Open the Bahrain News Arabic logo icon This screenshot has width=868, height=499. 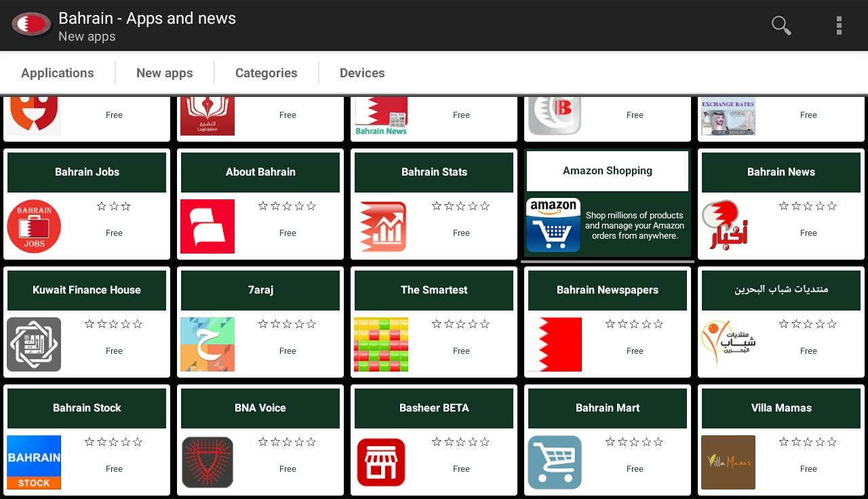[x=728, y=226]
